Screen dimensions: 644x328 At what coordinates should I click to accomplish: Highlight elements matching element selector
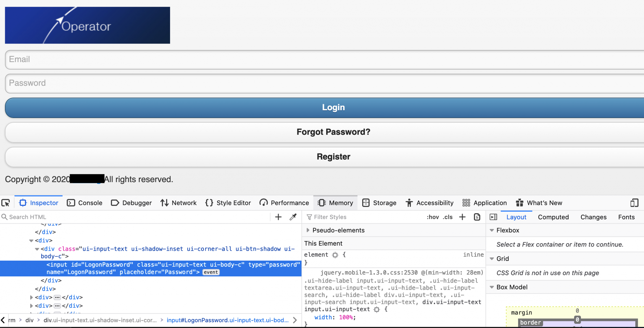(335, 255)
